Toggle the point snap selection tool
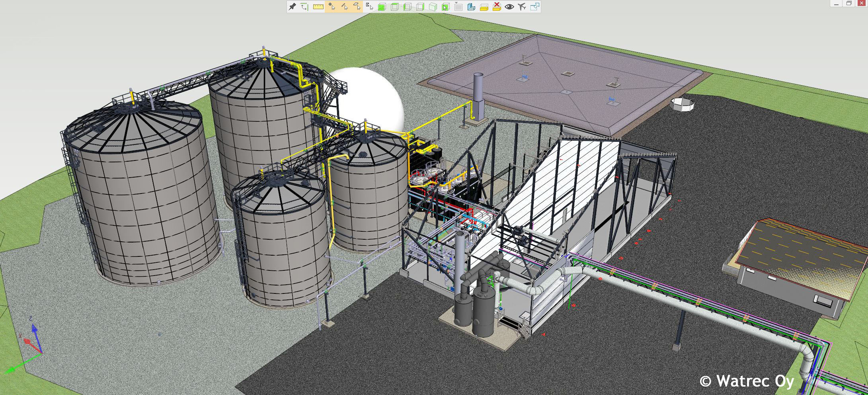Viewport: 868px width, 395px height. click(332, 7)
